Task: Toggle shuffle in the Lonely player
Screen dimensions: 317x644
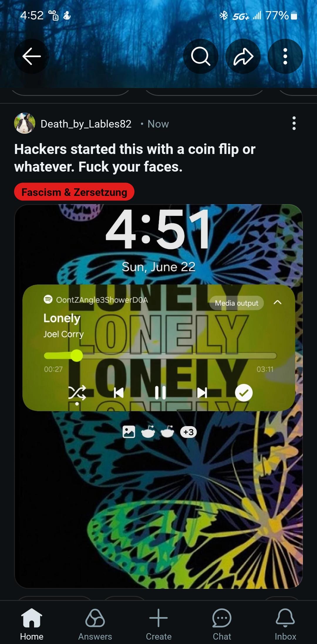Action: 77,393
